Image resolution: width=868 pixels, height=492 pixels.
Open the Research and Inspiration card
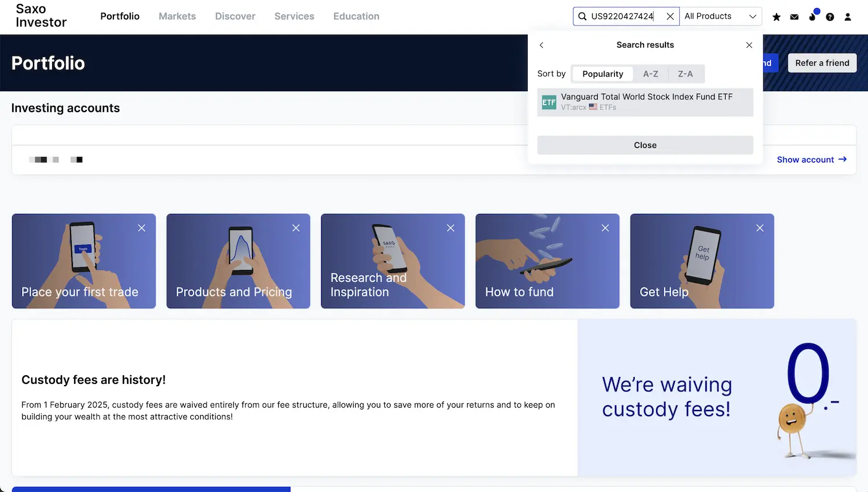pyautogui.click(x=393, y=261)
